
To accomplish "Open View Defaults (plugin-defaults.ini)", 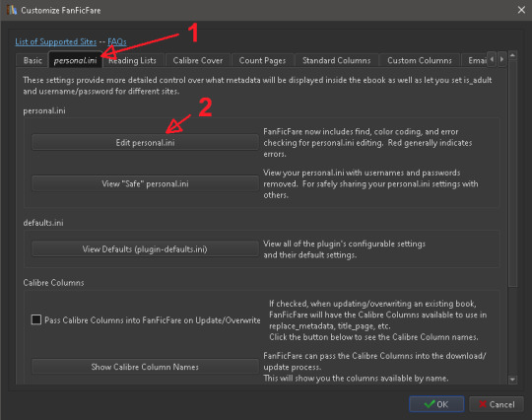I will click(x=145, y=249).
